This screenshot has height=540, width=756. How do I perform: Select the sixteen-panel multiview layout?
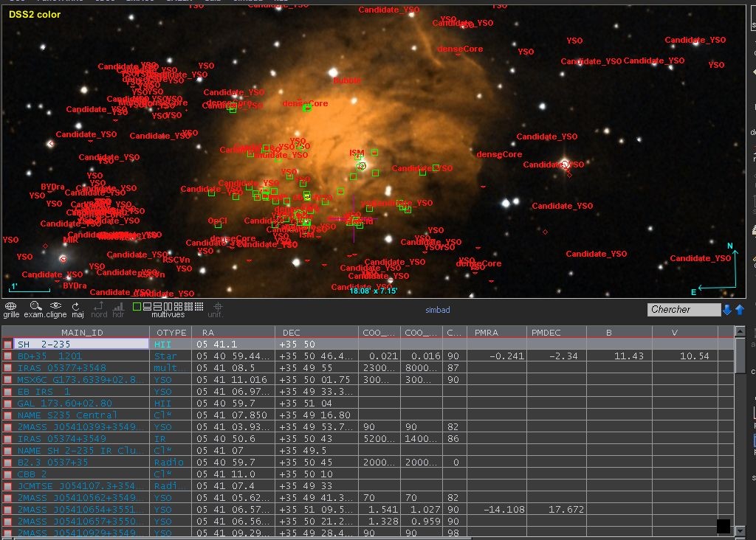(x=199, y=306)
